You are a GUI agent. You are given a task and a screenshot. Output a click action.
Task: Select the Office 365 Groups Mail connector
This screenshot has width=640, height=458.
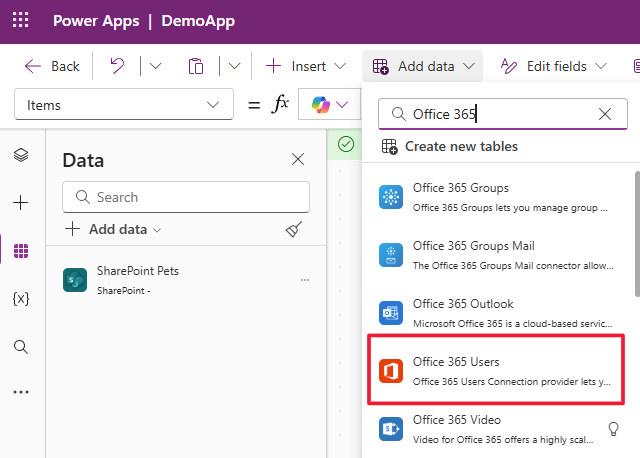point(496,255)
